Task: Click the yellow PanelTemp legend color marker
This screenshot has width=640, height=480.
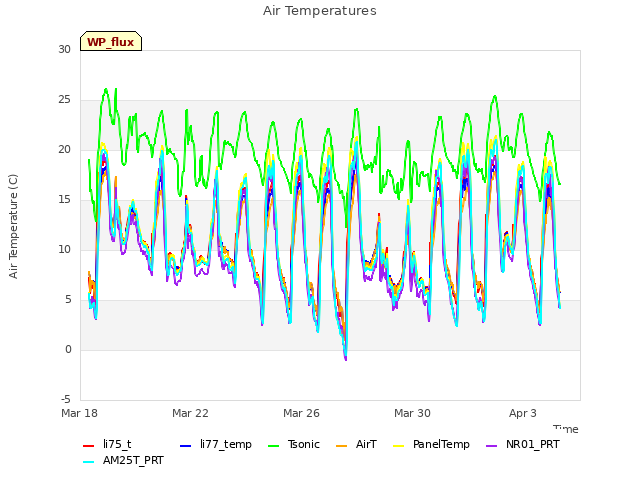Action: click(x=398, y=446)
